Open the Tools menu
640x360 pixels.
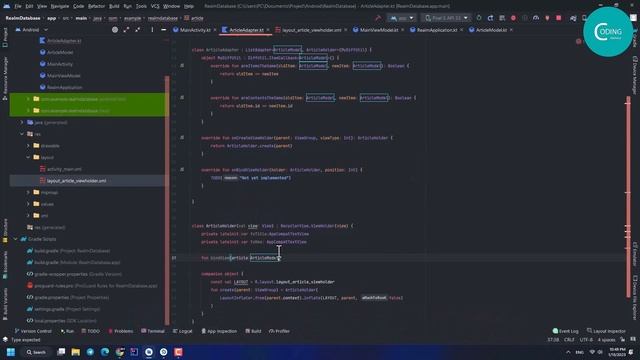click(141, 6)
